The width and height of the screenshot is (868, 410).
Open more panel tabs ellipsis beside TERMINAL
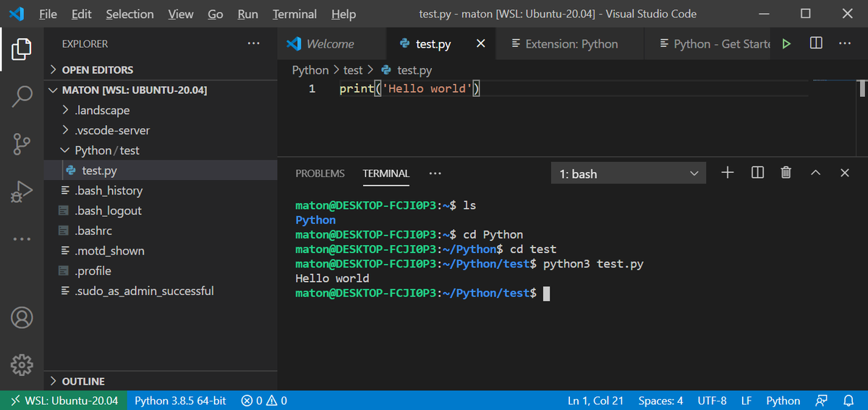(435, 174)
